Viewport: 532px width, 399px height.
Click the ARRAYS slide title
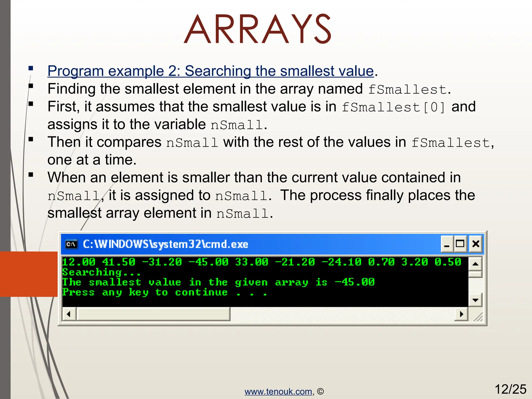click(x=257, y=29)
